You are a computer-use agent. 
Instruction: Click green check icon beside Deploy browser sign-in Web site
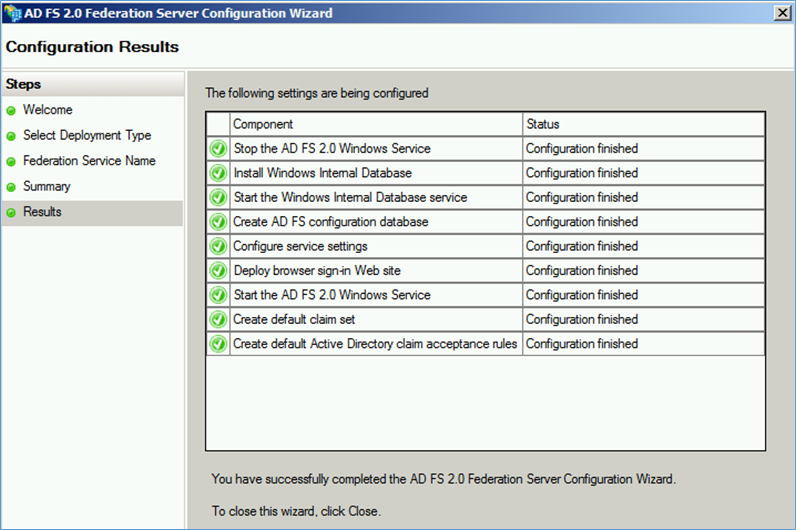(x=218, y=271)
